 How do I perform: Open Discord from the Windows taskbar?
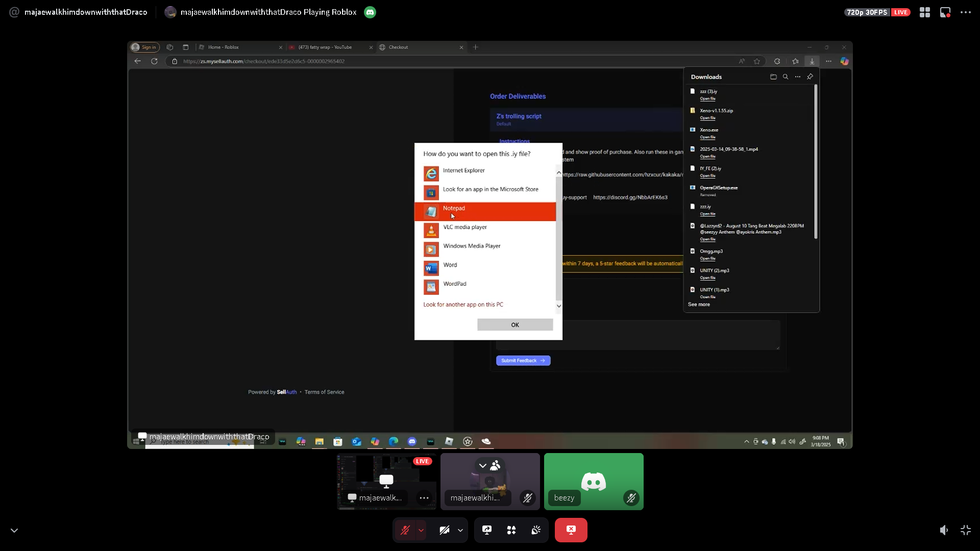coord(412,441)
